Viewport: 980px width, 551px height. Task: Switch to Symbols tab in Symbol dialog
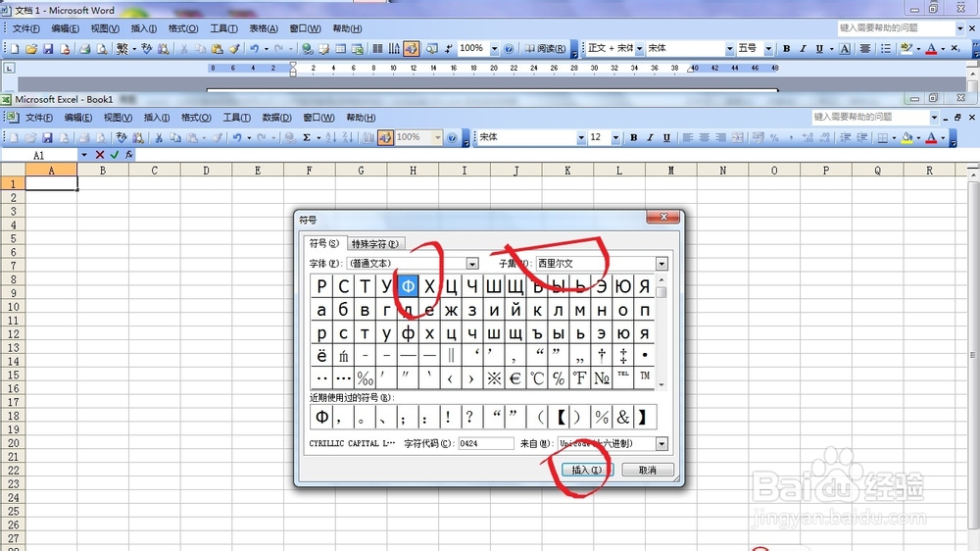(x=323, y=243)
